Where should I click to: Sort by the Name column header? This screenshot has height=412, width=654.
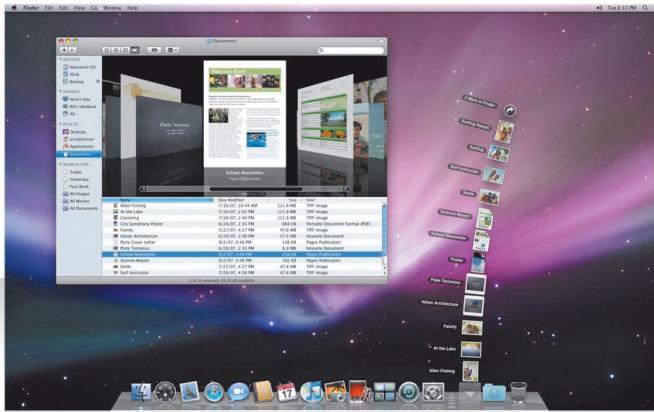pyautogui.click(x=158, y=200)
